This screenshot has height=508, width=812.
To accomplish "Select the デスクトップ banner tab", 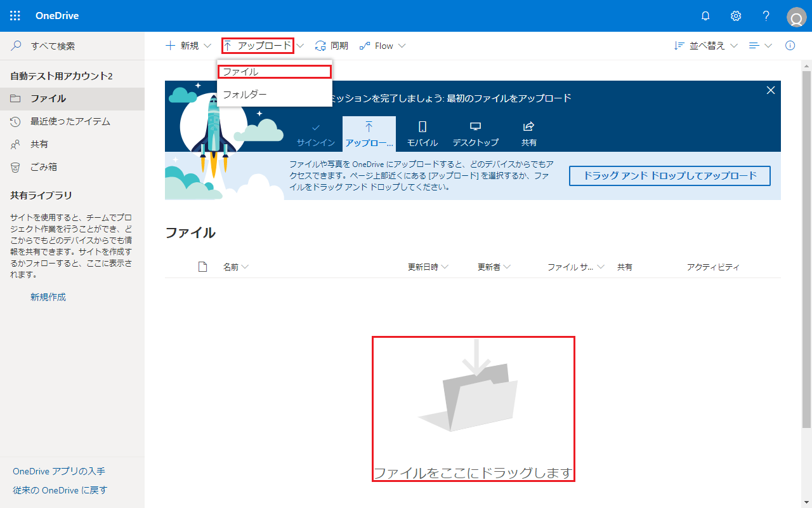I will [476, 134].
